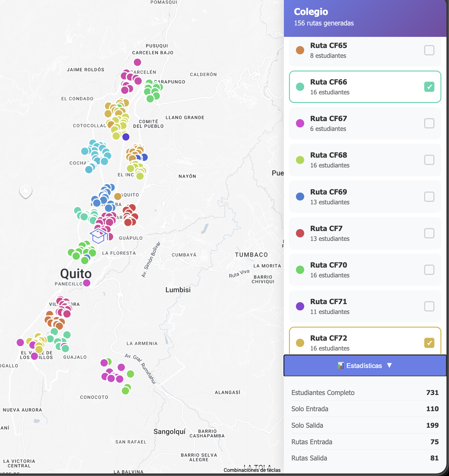Click the Estadísticas dropdown triangle arrow
This screenshot has width=449, height=476.
point(390,365)
